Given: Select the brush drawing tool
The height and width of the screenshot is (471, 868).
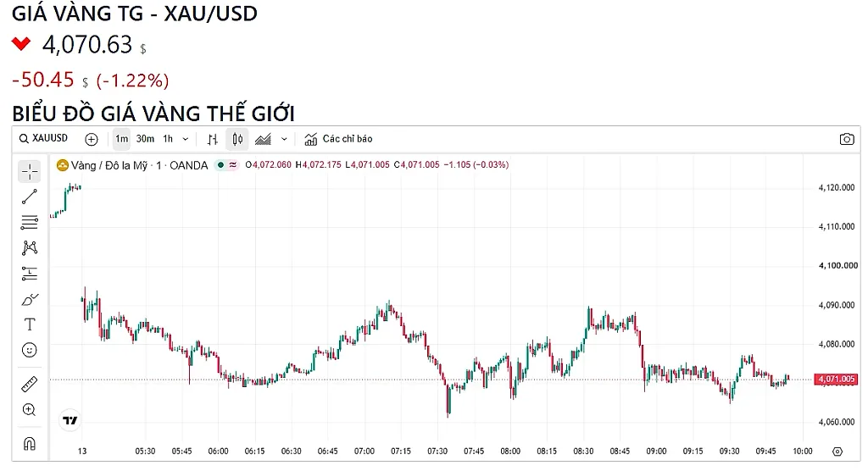Looking at the screenshot, I should point(30,299).
